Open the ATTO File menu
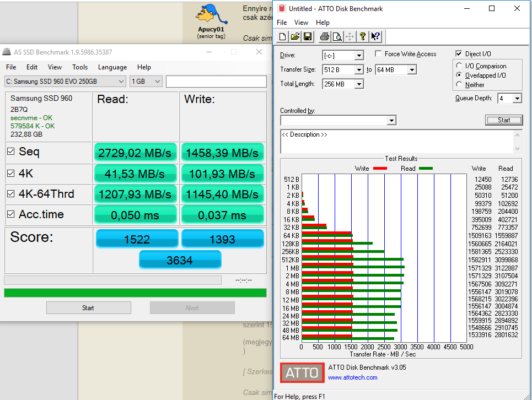The image size is (532, 400). pyautogui.click(x=282, y=23)
